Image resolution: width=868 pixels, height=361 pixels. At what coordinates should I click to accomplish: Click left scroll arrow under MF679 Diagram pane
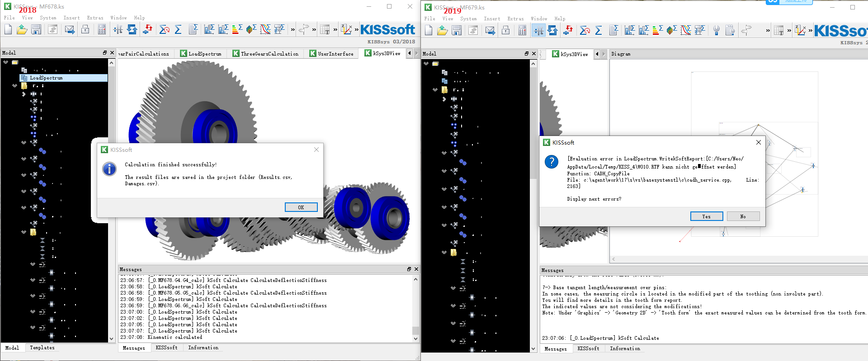click(613, 259)
